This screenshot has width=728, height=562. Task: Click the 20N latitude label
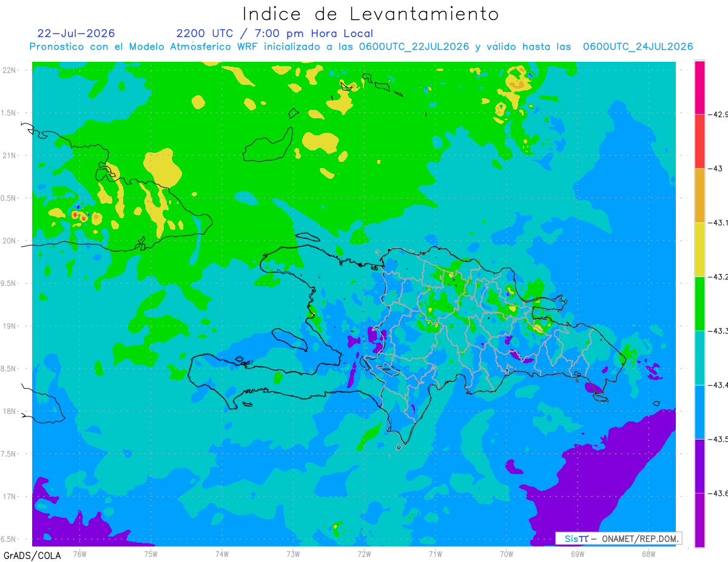point(10,241)
